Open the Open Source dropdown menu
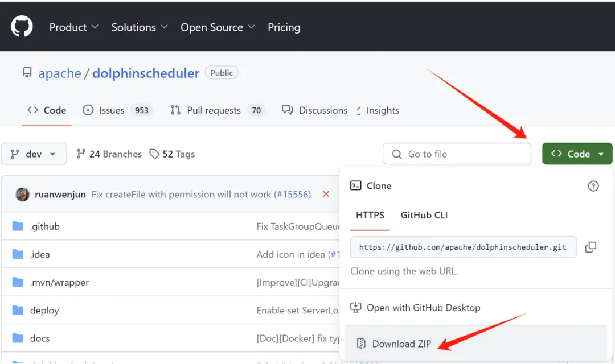The width and height of the screenshot is (615, 364). tap(218, 27)
